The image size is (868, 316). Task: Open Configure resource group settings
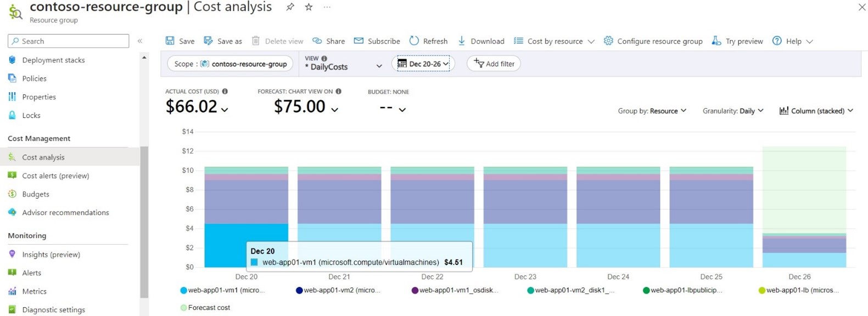point(653,41)
